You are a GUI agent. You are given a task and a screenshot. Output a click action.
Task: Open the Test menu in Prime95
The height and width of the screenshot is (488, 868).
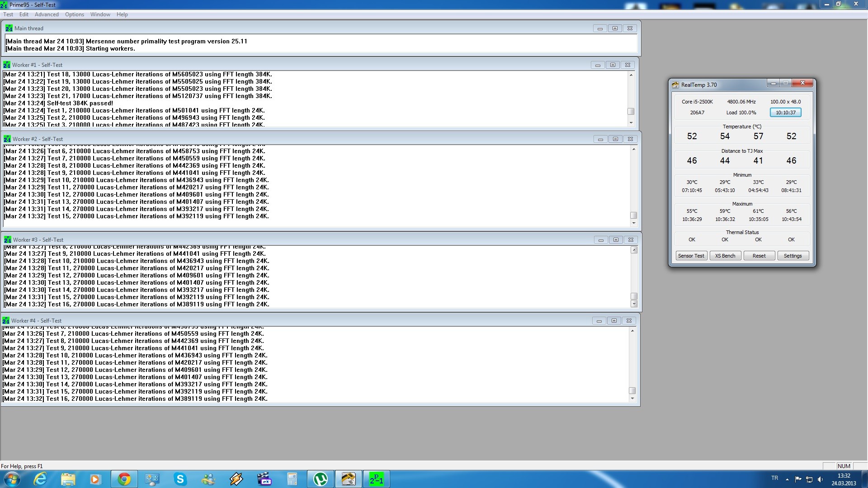coord(8,14)
